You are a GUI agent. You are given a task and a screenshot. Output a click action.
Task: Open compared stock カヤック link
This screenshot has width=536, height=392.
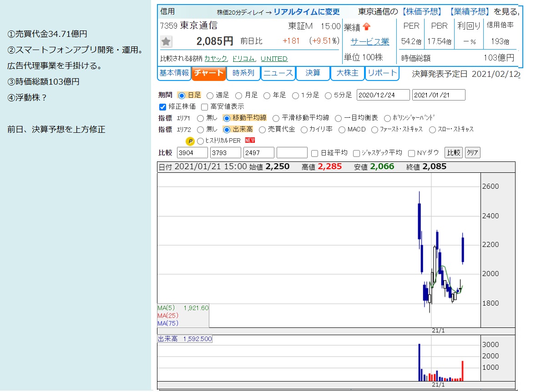point(215,59)
